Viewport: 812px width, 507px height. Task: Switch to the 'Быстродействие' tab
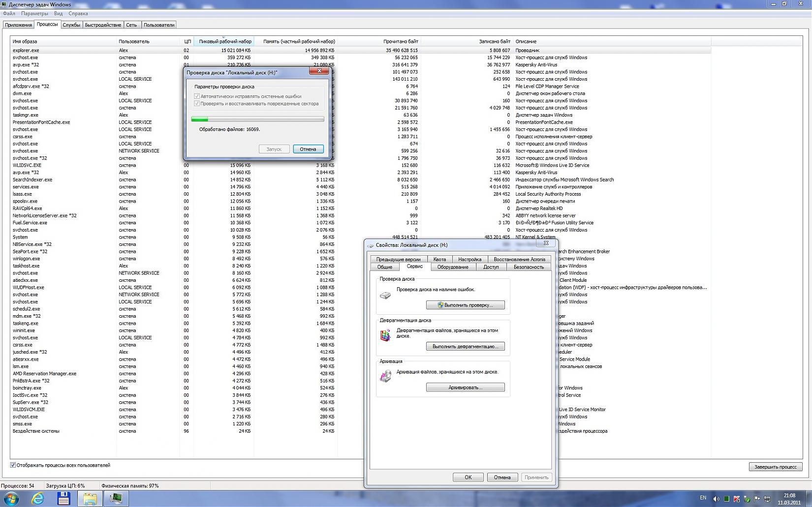(x=103, y=25)
